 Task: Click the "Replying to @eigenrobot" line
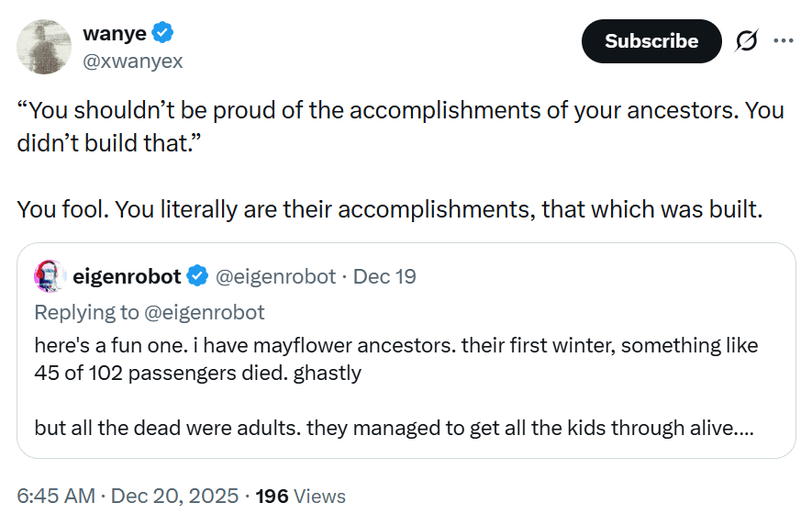(150, 312)
